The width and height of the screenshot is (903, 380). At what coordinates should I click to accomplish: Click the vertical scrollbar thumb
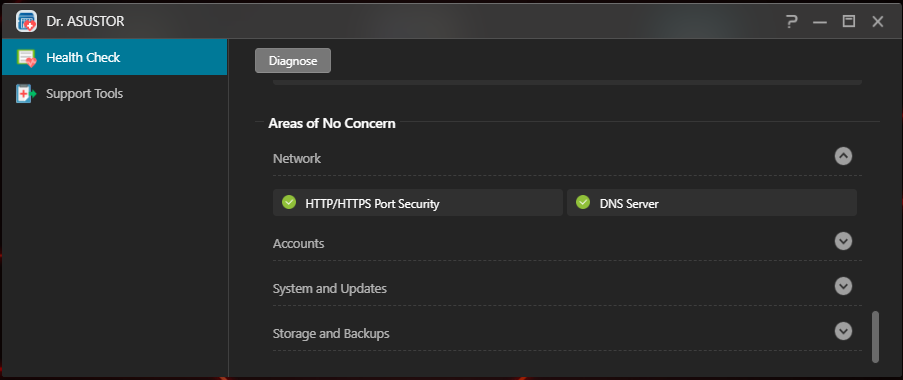click(875, 337)
